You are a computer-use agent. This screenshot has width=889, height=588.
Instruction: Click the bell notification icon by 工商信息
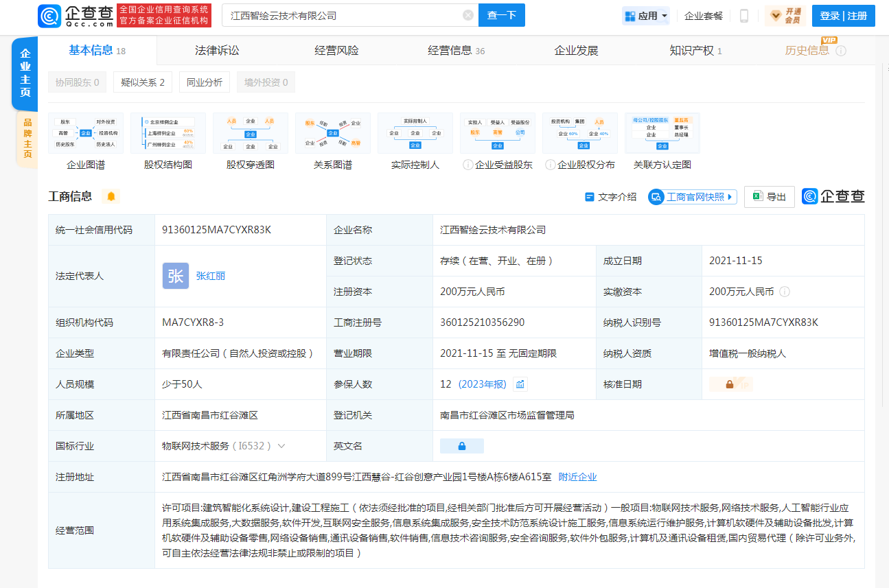tap(111, 196)
